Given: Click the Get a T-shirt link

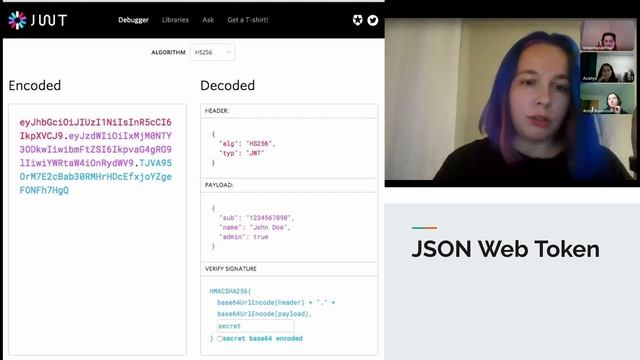Looking at the screenshot, I should pos(248,20).
